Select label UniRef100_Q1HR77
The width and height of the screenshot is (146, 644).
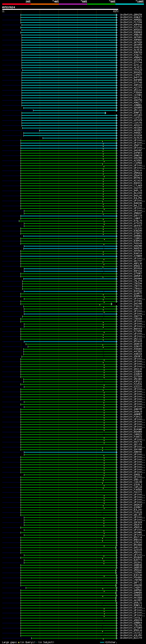coord(131,294)
